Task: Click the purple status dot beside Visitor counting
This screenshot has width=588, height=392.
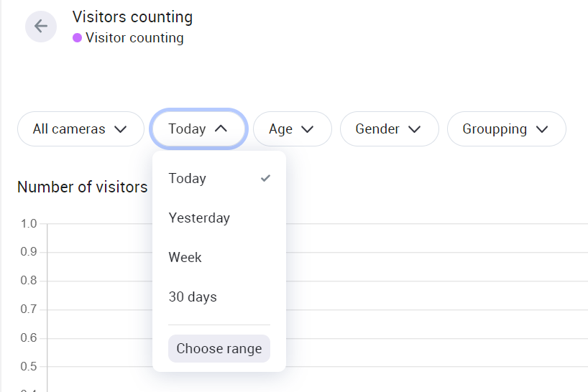Action: pos(77,38)
